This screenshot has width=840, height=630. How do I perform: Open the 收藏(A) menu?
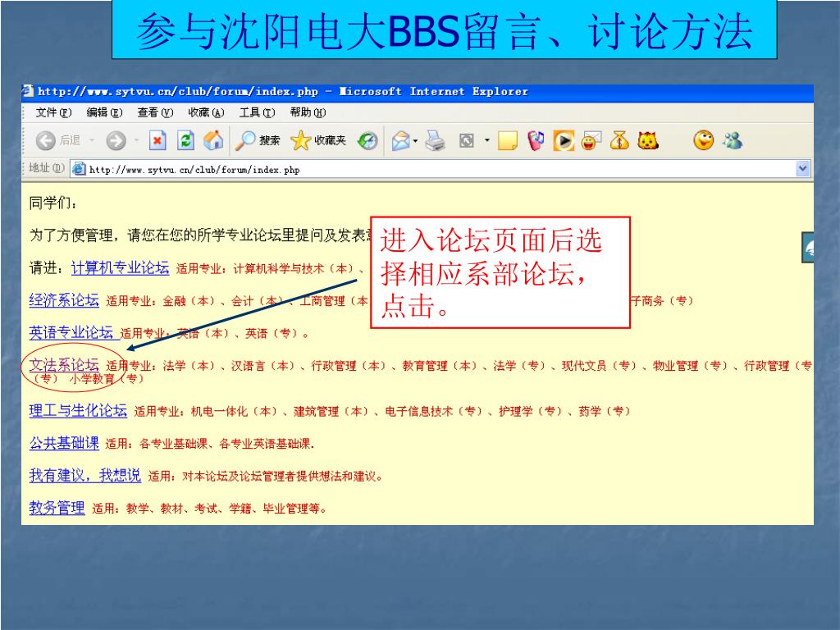click(x=206, y=112)
